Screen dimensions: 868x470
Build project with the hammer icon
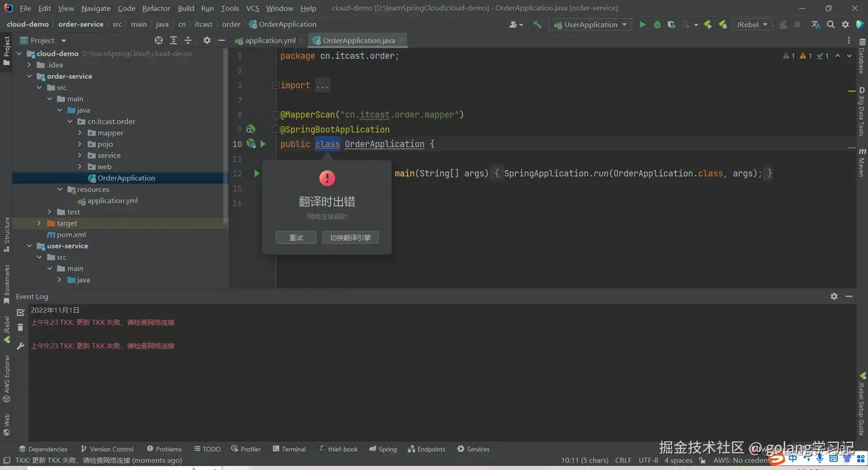tap(537, 24)
